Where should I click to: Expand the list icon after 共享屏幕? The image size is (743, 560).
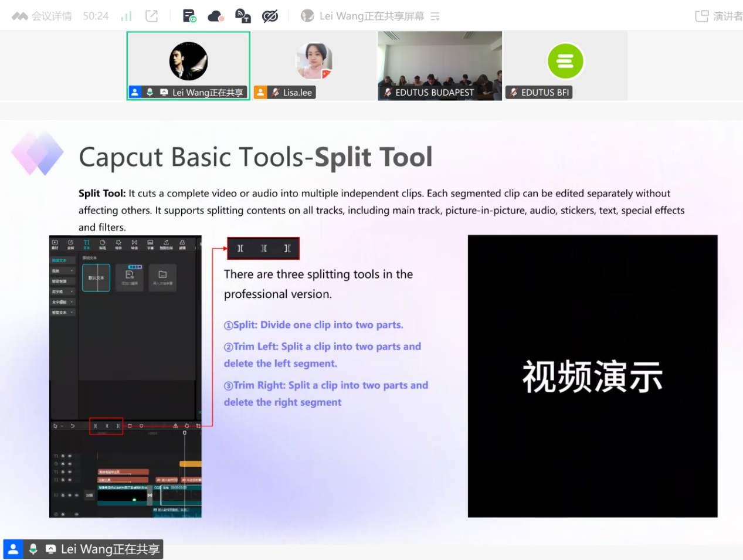point(435,16)
